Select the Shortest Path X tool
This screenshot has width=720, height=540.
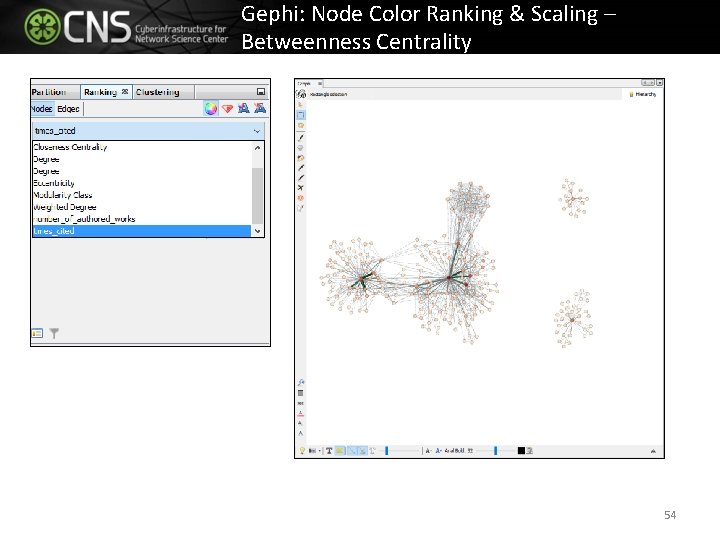click(301, 188)
